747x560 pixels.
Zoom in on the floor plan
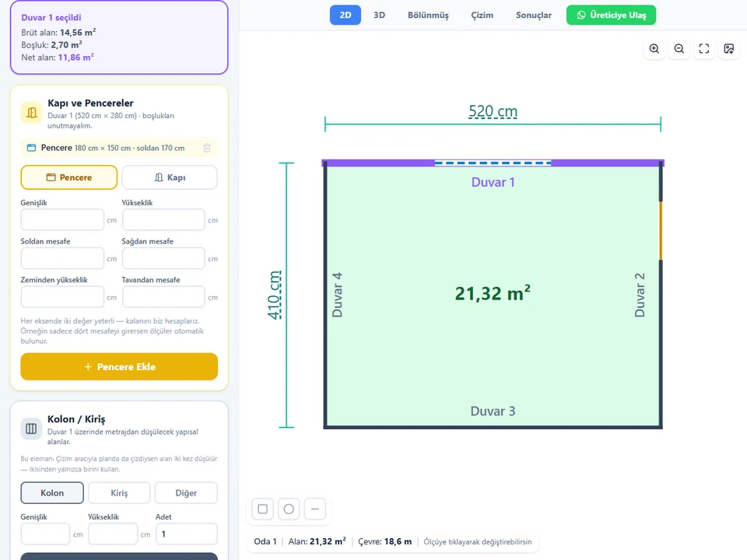click(x=654, y=48)
